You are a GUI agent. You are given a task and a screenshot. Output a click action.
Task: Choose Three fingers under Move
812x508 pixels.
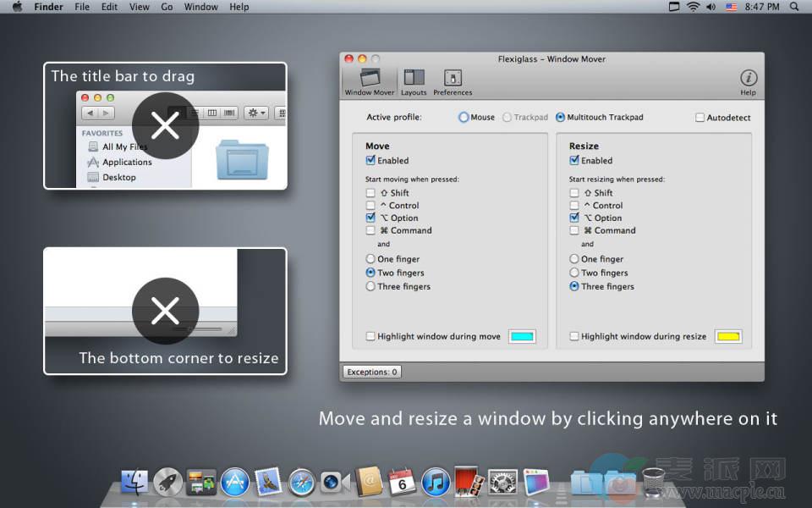coord(370,286)
